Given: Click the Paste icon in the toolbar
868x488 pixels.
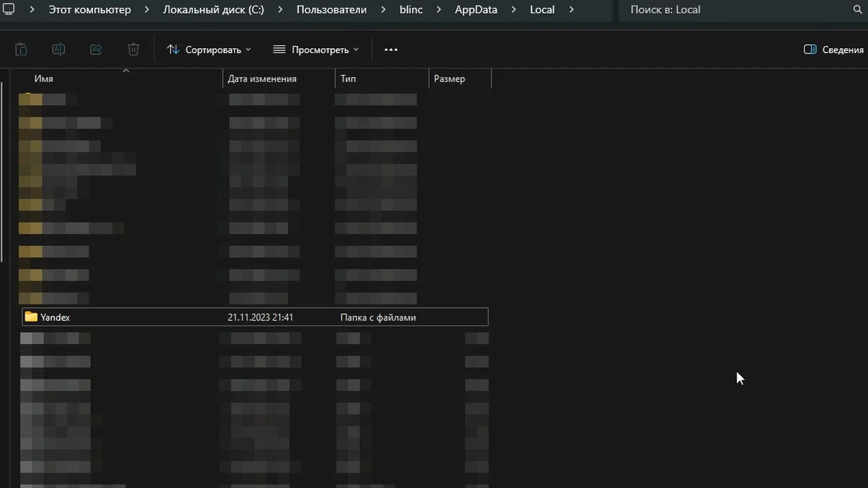Looking at the screenshot, I should (x=21, y=49).
